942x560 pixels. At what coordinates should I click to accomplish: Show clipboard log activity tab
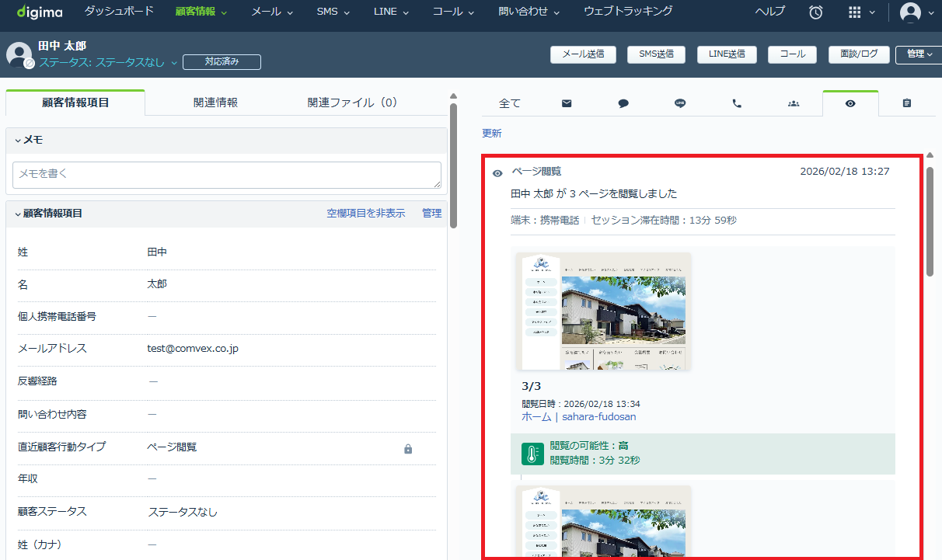[907, 103]
